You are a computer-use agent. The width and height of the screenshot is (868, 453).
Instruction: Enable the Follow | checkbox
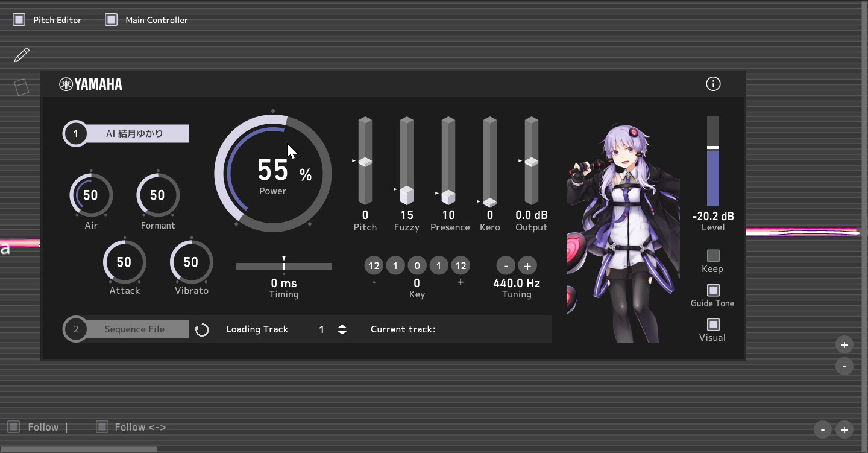point(14,427)
